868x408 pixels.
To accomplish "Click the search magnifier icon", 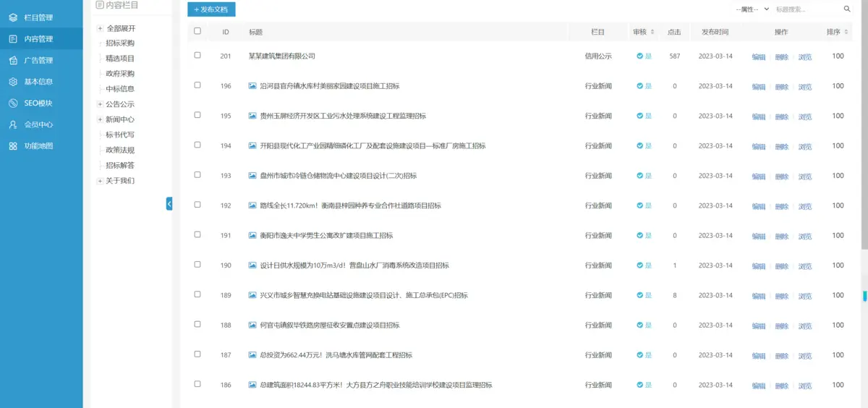I will 847,9.
